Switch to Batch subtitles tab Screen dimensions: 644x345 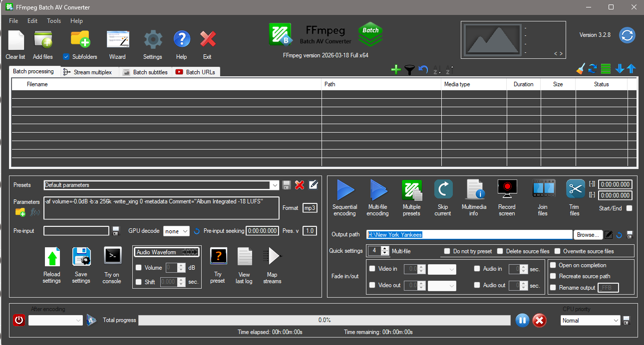point(146,72)
